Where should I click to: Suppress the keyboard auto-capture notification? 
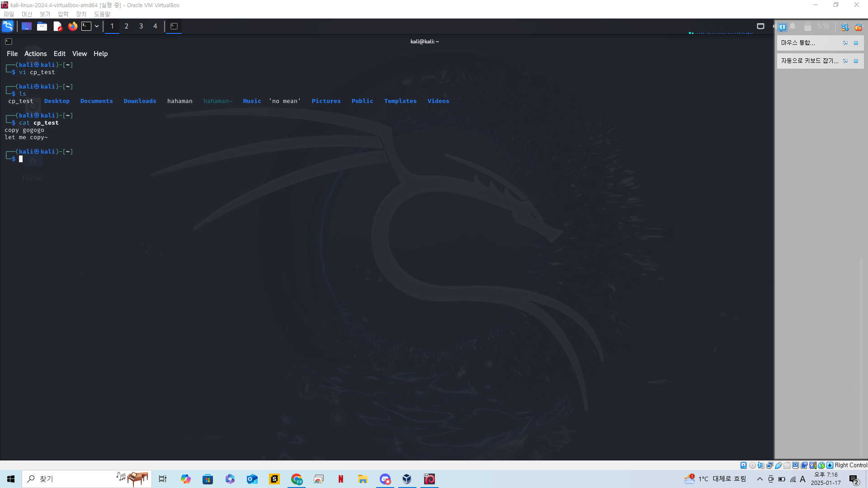[845, 61]
